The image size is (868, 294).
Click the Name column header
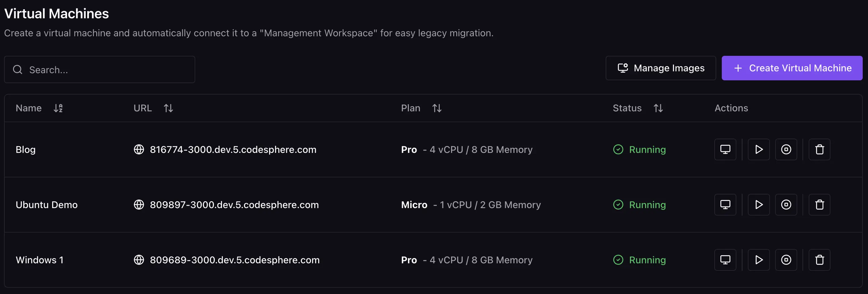tap(28, 108)
